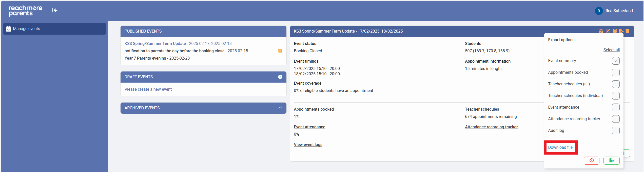
Task: Open Rea Sutherland user profile menu
Action: (x=614, y=11)
